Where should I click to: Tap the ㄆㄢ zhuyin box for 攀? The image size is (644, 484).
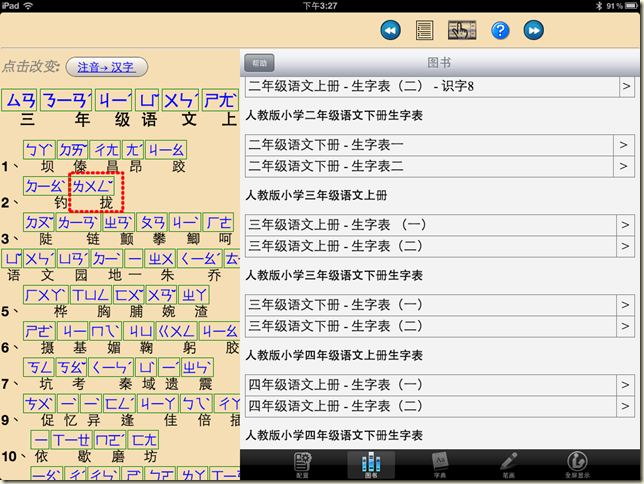(152, 222)
